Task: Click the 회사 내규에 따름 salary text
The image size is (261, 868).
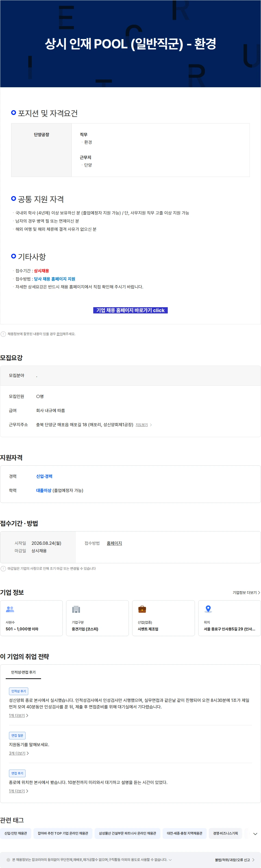Action: click(51, 410)
